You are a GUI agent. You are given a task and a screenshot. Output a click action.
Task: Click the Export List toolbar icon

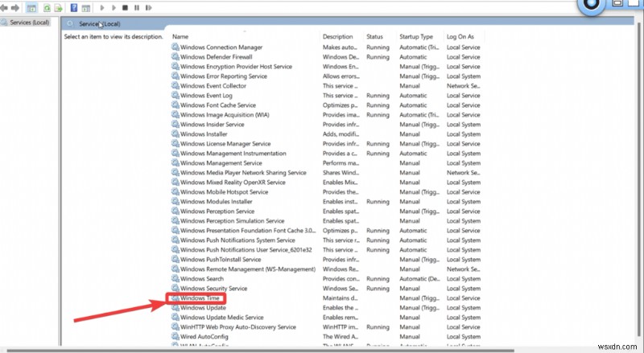(x=58, y=8)
